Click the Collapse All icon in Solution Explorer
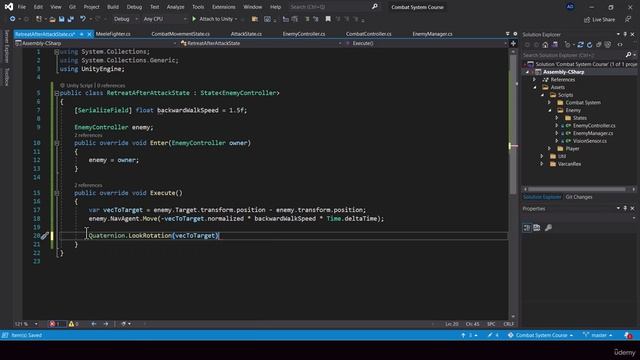Image resolution: width=640 pixels, height=360 pixels. point(598,45)
